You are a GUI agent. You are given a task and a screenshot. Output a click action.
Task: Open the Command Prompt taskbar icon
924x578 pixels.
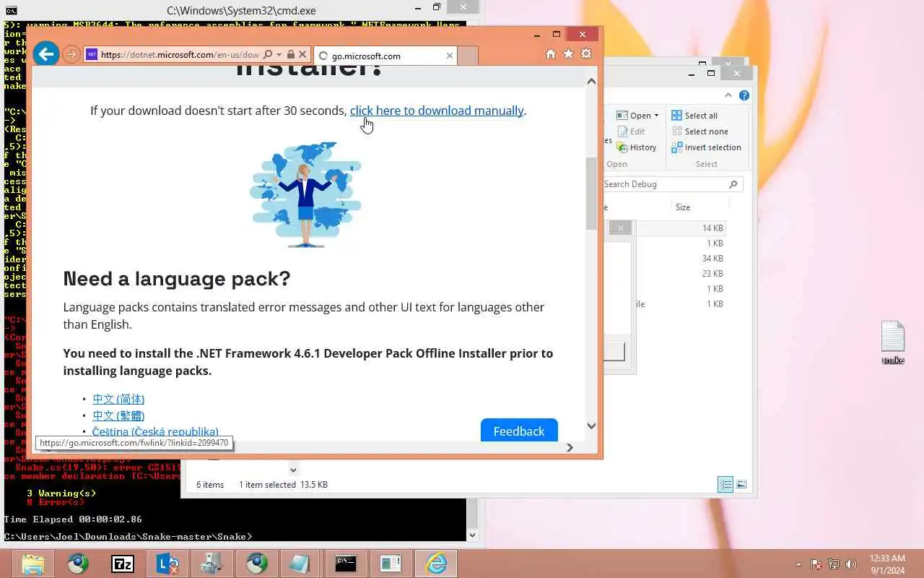pos(346,564)
